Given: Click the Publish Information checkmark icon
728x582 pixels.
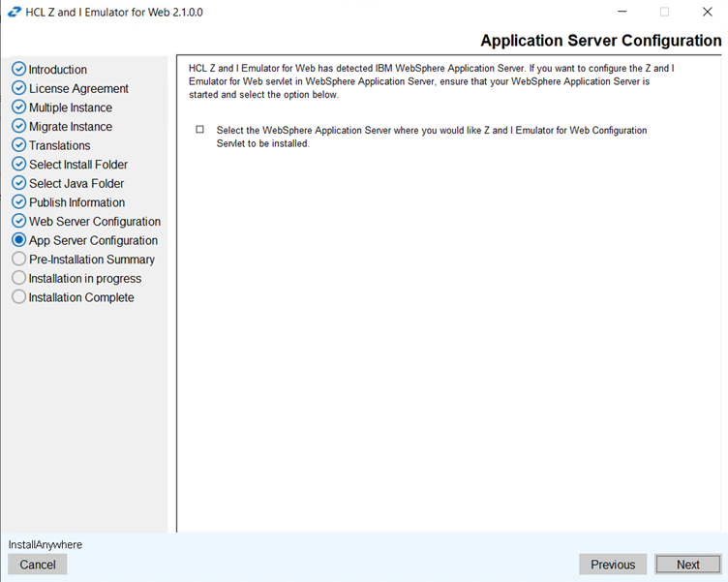Looking at the screenshot, I should pos(18,202).
